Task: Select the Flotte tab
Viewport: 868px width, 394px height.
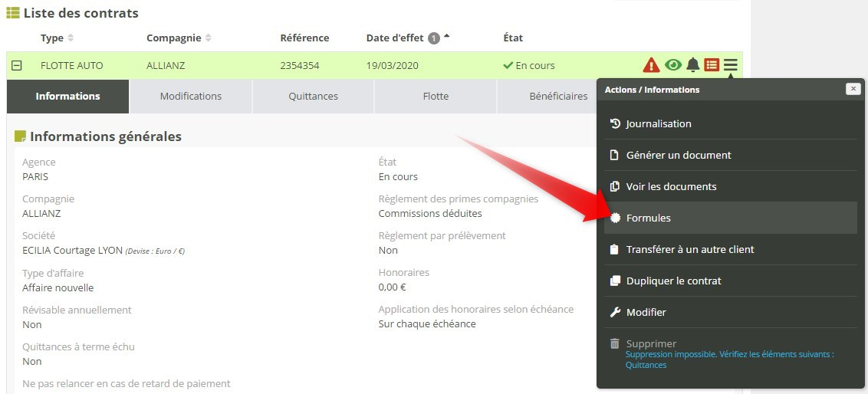Action: [x=436, y=97]
